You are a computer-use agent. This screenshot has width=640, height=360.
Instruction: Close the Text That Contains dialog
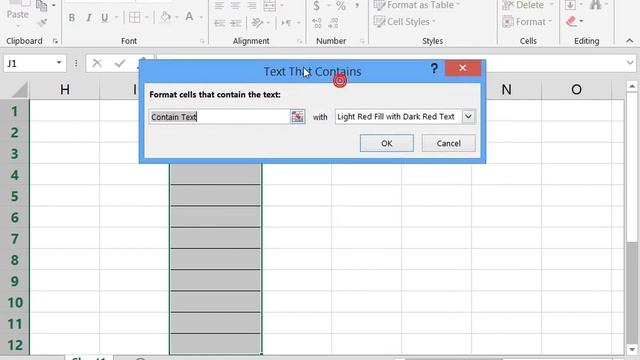click(462, 68)
